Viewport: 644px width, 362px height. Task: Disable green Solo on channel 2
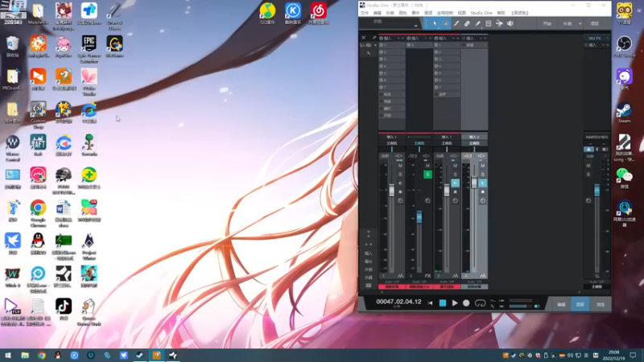point(427,175)
